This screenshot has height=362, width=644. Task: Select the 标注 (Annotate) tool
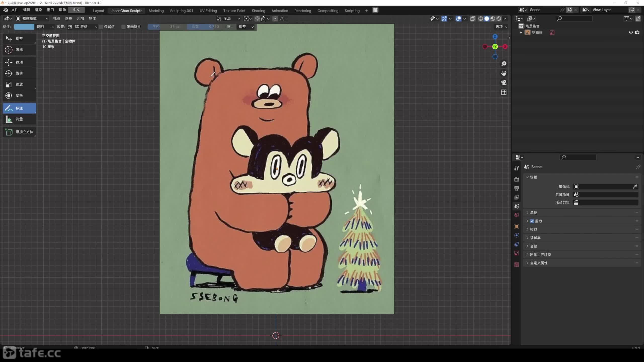point(19,108)
